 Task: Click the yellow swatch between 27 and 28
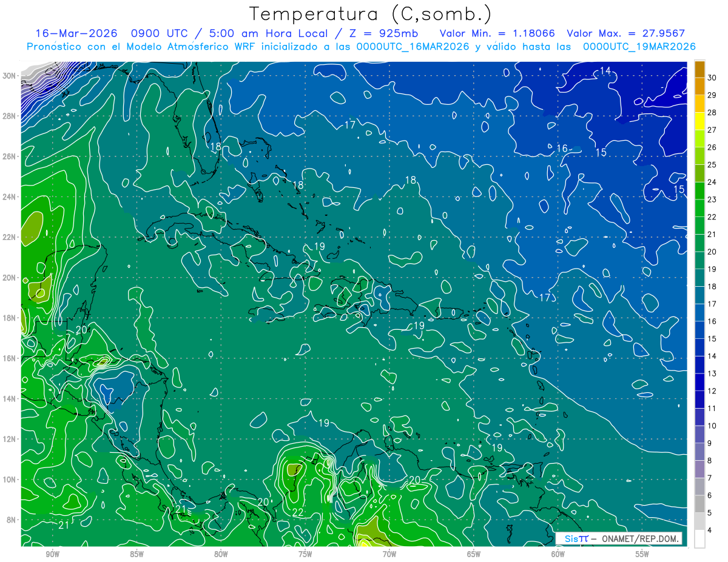pyautogui.click(x=699, y=121)
